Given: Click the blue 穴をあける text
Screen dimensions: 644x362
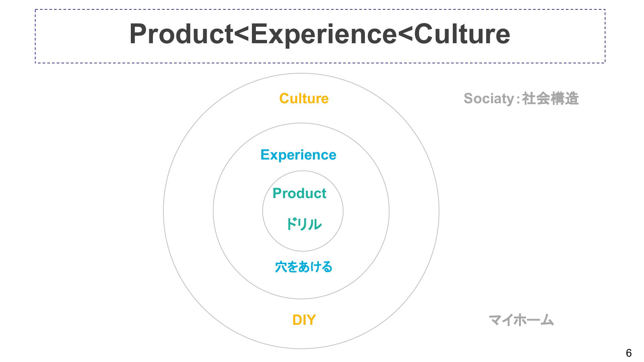Looking at the screenshot, I should point(304,267).
